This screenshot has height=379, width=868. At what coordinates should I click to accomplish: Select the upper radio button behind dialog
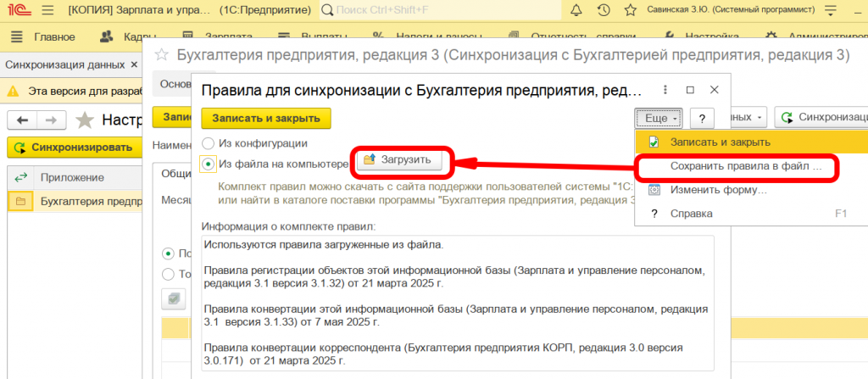point(167,254)
